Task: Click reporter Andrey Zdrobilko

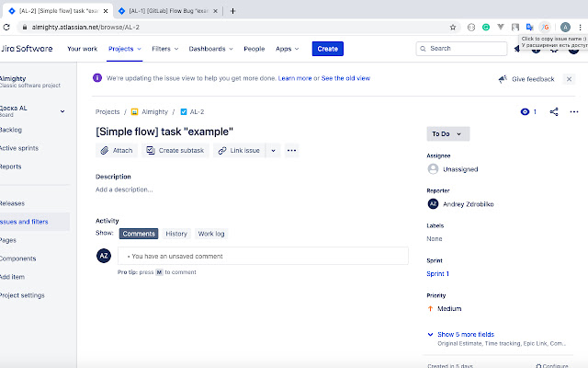Action: (x=461, y=204)
